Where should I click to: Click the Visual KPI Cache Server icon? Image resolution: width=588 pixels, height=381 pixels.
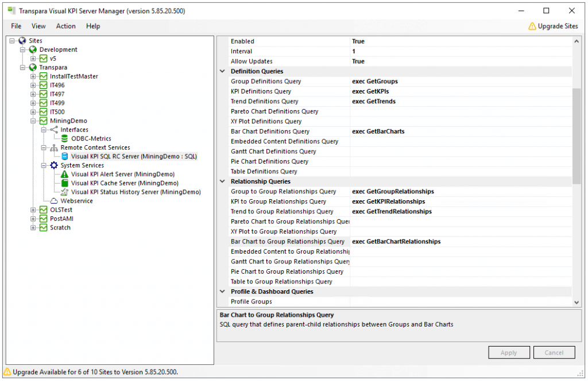click(x=65, y=183)
